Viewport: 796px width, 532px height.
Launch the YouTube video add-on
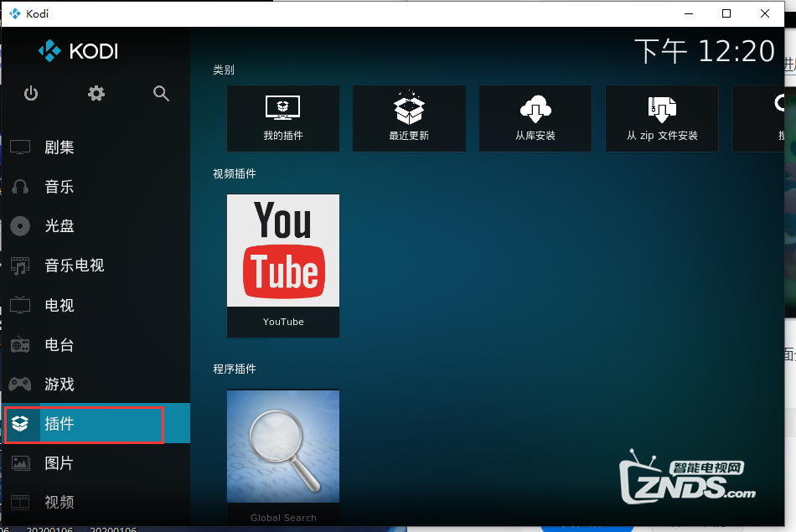pos(283,266)
